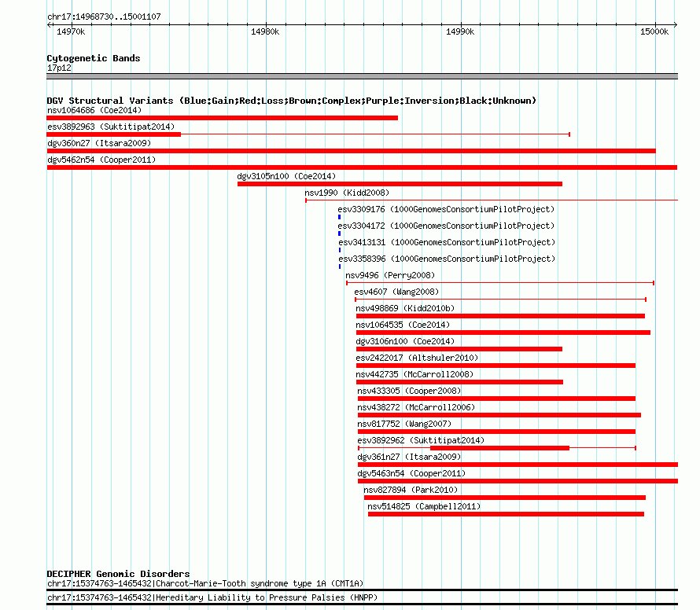
Task: Click the 14970k ruler tick label
Action: tap(71, 32)
